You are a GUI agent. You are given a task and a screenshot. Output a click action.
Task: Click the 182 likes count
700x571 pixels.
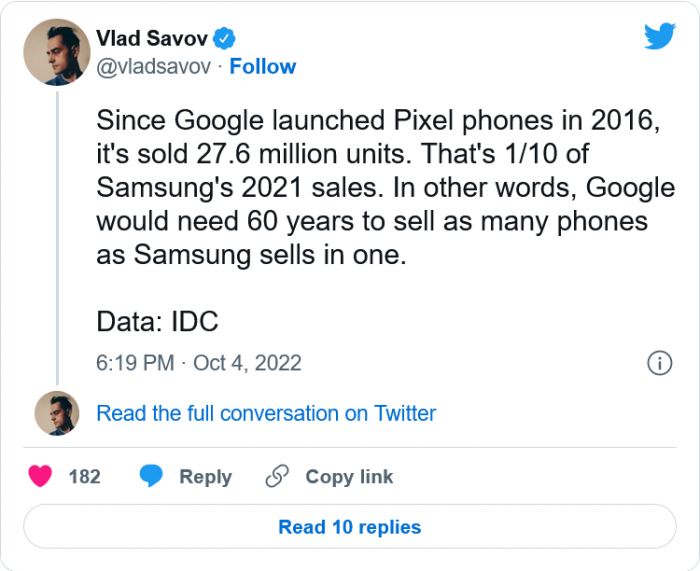84,477
